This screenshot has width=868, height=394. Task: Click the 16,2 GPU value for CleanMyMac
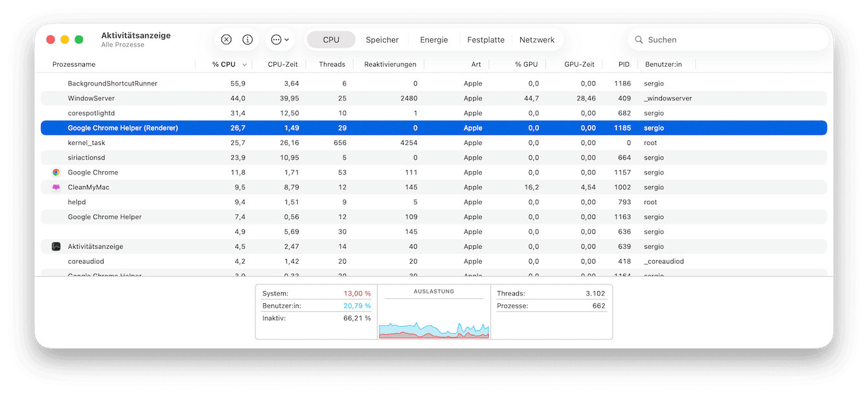[x=531, y=187]
